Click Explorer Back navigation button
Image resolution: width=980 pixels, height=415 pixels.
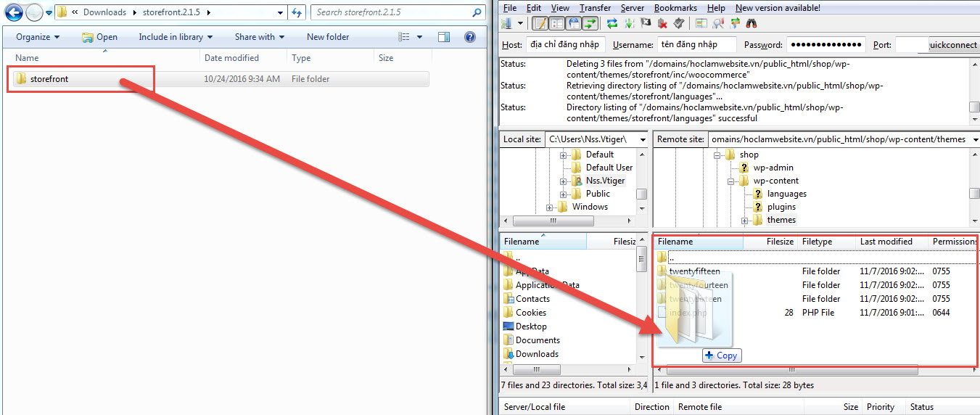click(x=14, y=12)
